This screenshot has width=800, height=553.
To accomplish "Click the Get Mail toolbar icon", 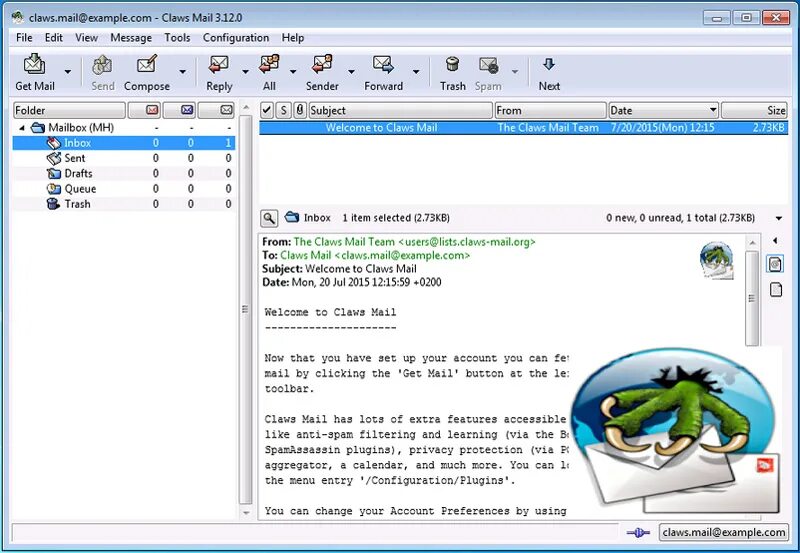I will click(x=35, y=64).
